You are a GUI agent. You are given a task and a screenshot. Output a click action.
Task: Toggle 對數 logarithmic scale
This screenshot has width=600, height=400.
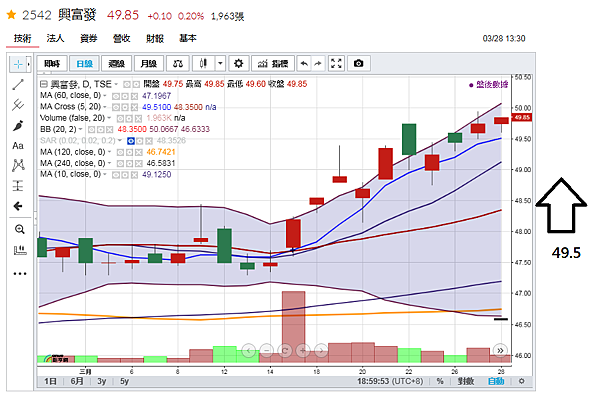466,381
